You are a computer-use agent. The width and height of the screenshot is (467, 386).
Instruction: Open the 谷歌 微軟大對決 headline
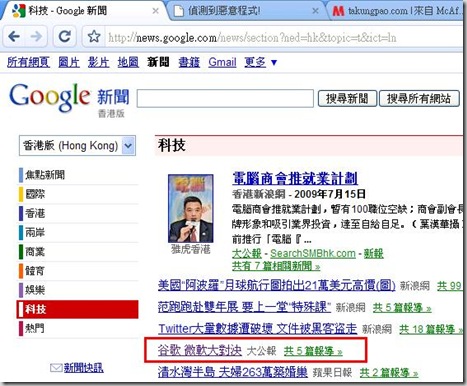click(x=200, y=350)
